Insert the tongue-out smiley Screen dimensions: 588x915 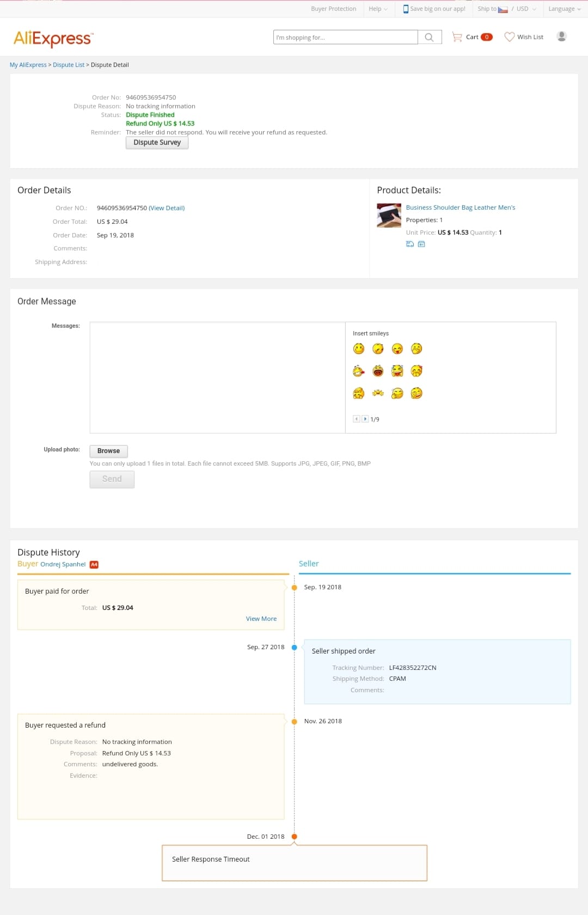point(397,349)
